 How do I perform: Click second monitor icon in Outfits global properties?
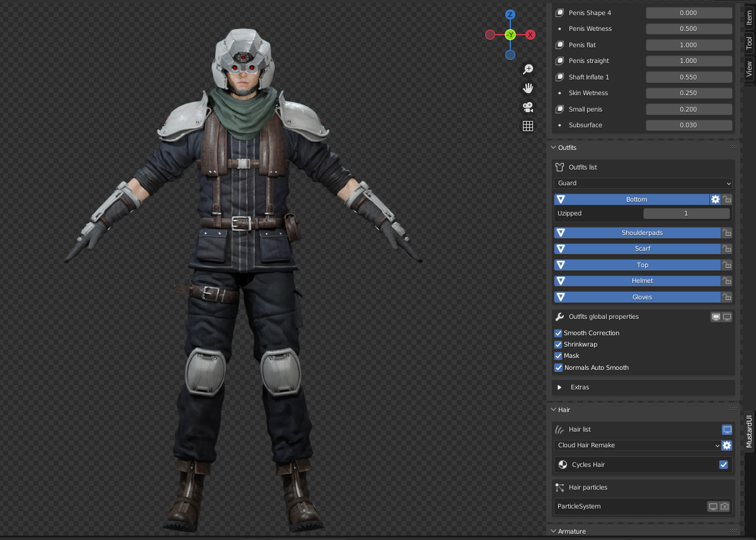tap(727, 317)
